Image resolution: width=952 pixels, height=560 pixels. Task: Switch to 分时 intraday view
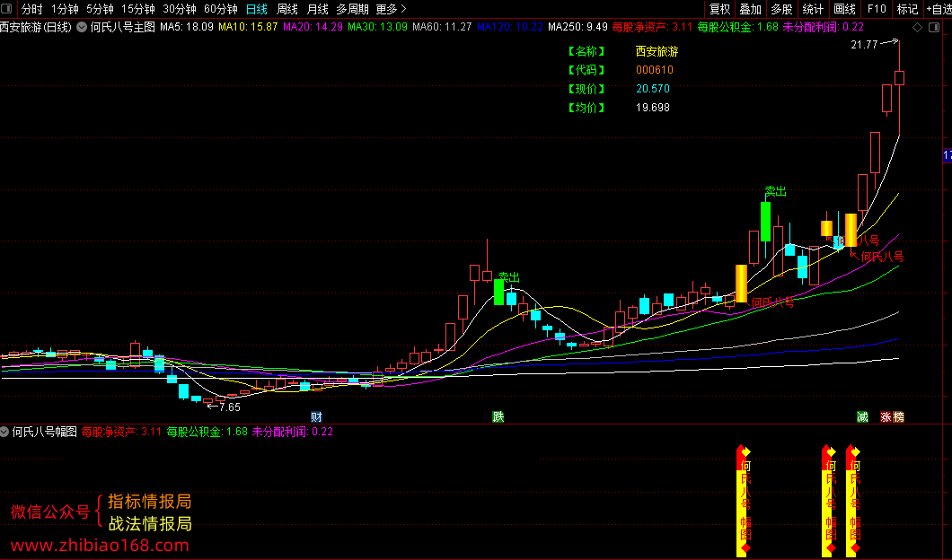point(31,9)
